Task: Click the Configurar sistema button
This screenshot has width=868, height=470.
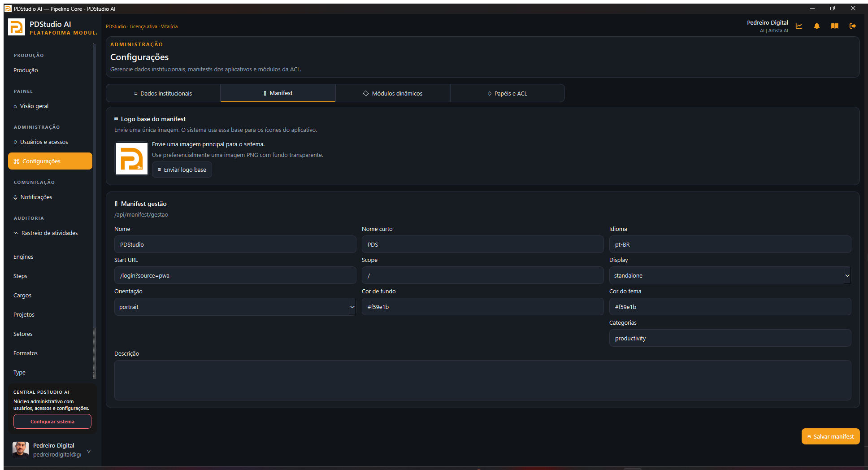Action: (52, 422)
